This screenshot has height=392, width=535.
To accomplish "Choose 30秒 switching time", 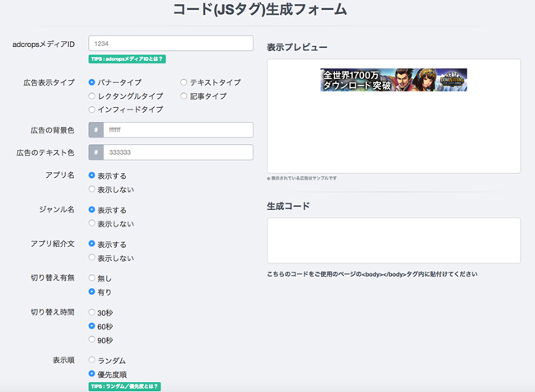I will (91, 312).
